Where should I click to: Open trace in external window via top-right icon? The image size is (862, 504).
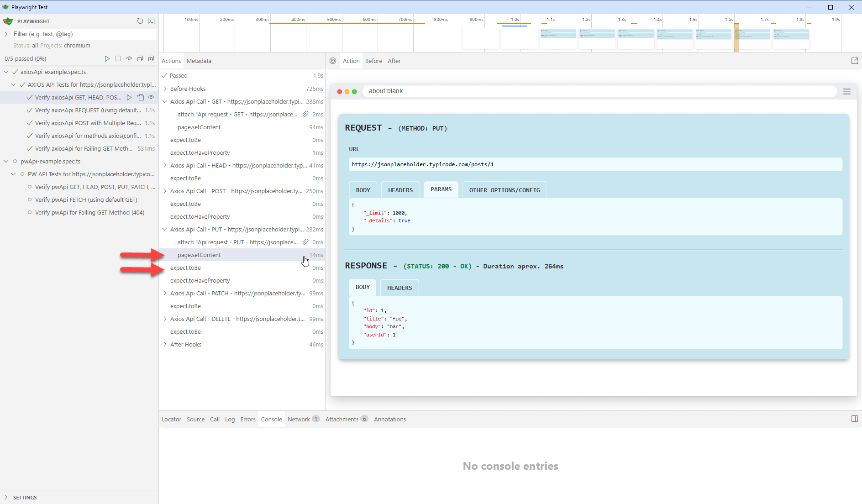(x=855, y=60)
